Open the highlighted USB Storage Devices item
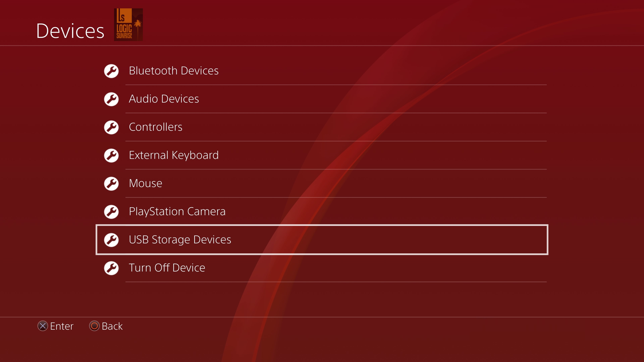Image resolution: width=644 pixels, height=362 pixels. point(322,240)
